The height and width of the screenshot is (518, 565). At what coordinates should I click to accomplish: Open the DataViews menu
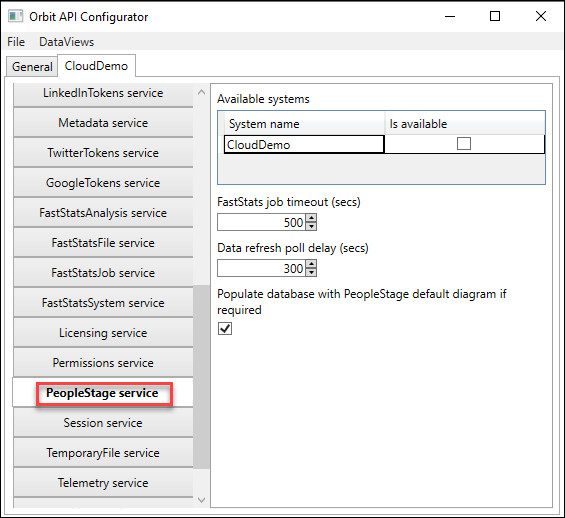click(66, 42)
